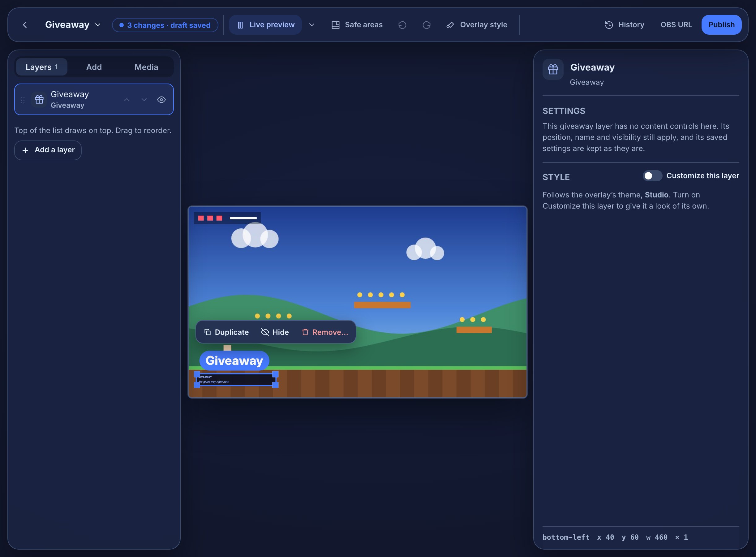
Task: Undo the last change
Action: (402, 25)
